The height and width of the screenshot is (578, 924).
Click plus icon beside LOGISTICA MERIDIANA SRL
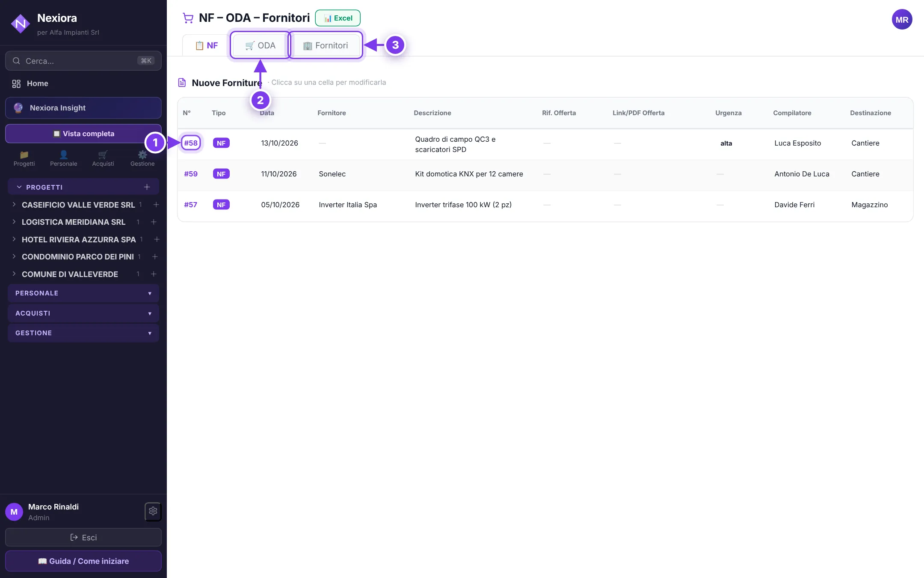pyautogui.click(x=154, y=222)
